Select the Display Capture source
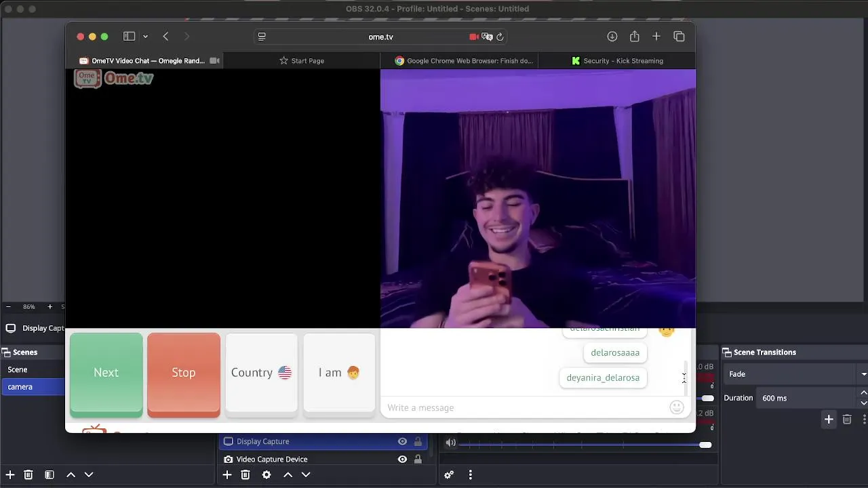The width and height of the screenshot is (868, 488). point(322,441)
